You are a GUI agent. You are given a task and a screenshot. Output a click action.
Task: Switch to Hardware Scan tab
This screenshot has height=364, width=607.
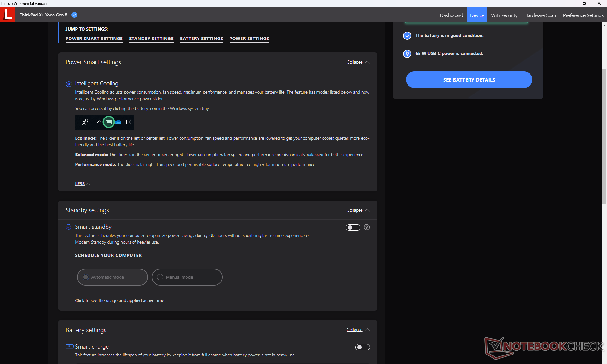[540, 15]
